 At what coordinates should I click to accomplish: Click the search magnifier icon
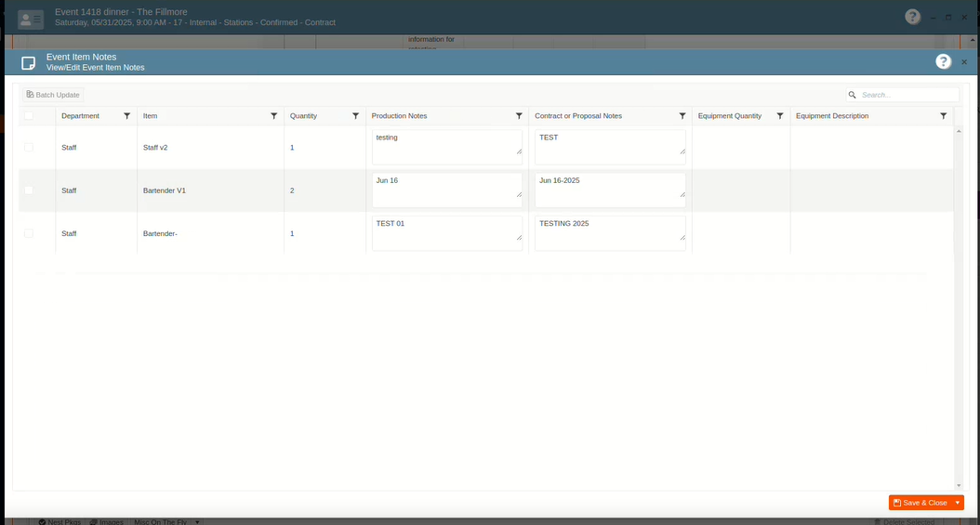pos(852,95)
